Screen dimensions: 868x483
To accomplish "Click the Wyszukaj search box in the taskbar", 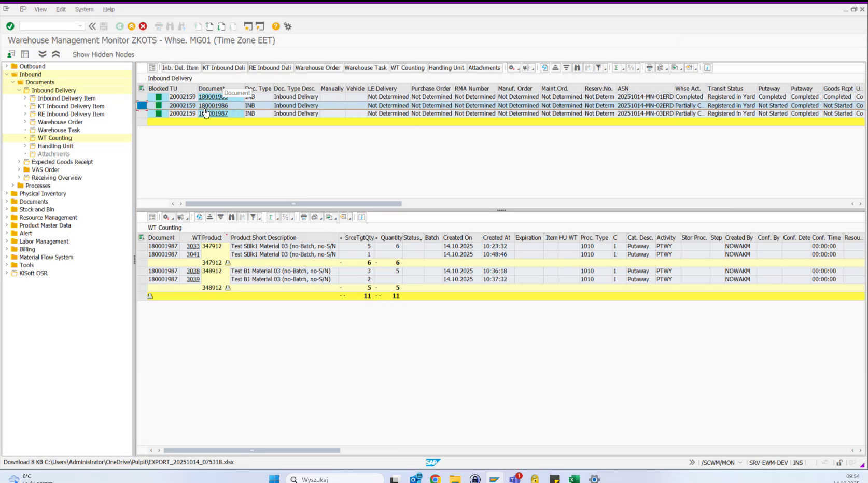I will (x=334, y=479).
